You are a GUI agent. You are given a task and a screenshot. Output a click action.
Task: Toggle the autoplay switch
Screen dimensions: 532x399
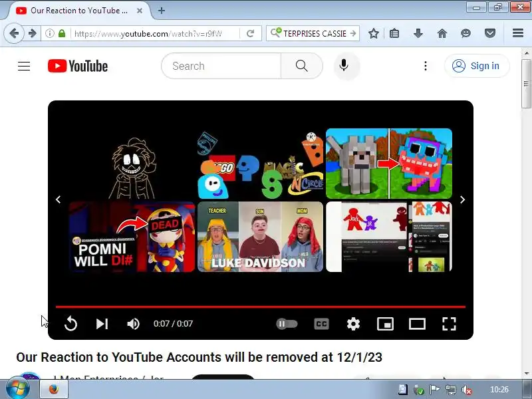coord(287,324)
